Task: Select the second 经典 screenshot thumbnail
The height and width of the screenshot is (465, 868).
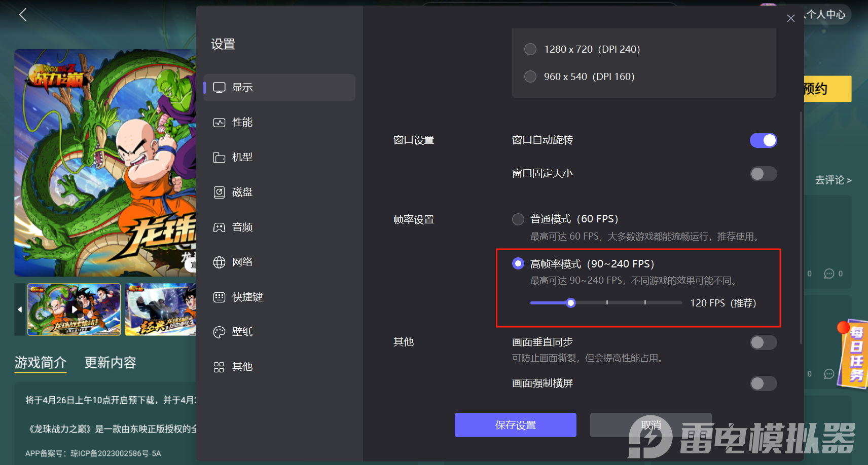Action: point(160,309)
